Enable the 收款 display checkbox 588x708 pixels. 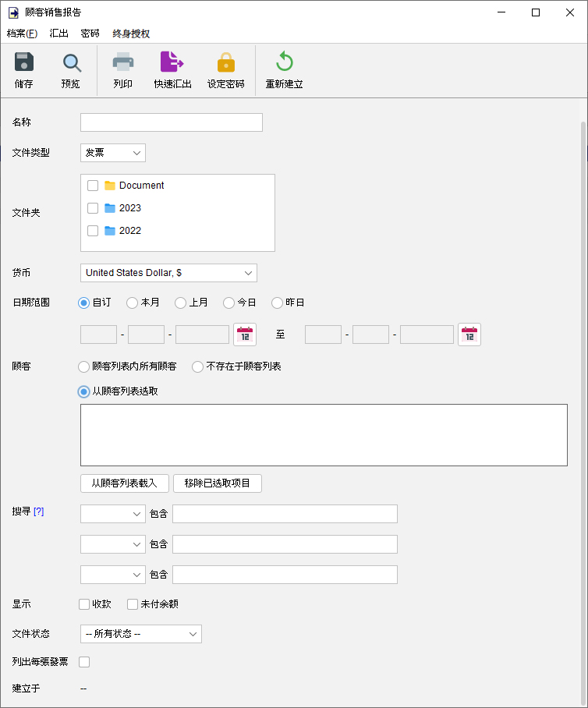tap(84, 604)
